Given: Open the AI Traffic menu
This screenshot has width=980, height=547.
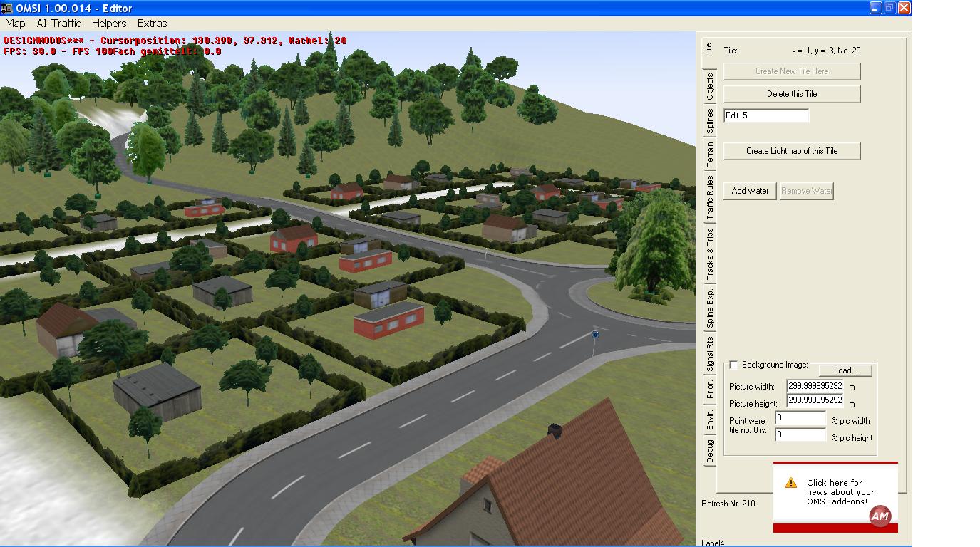Looking at the screenshot, I should tap(58, 24).
